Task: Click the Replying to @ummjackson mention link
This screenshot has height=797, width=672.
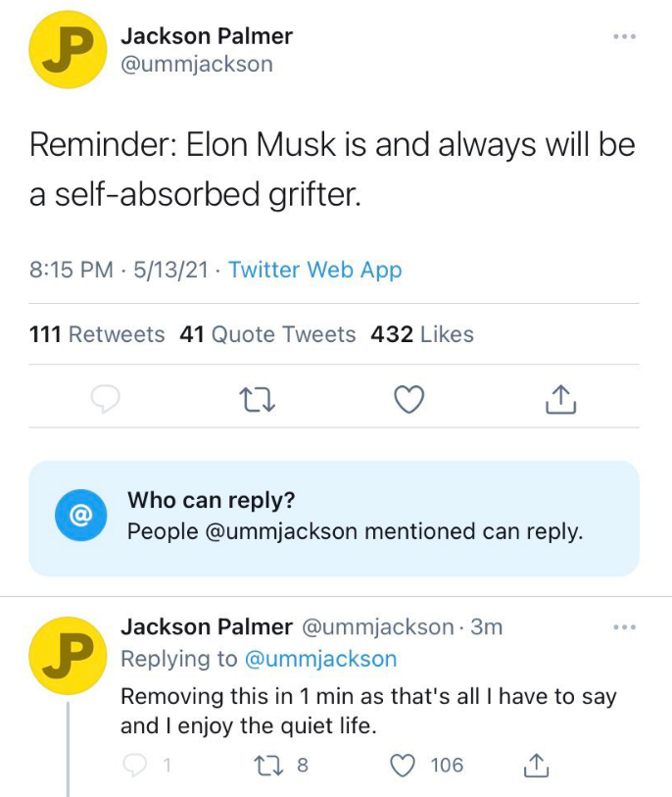Action: (318, 659)
